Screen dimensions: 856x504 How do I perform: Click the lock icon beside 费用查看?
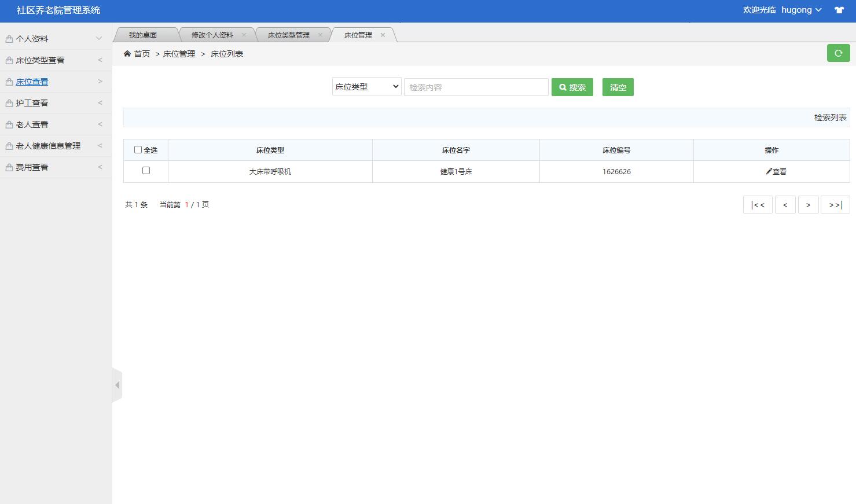(x=8, y=167)
